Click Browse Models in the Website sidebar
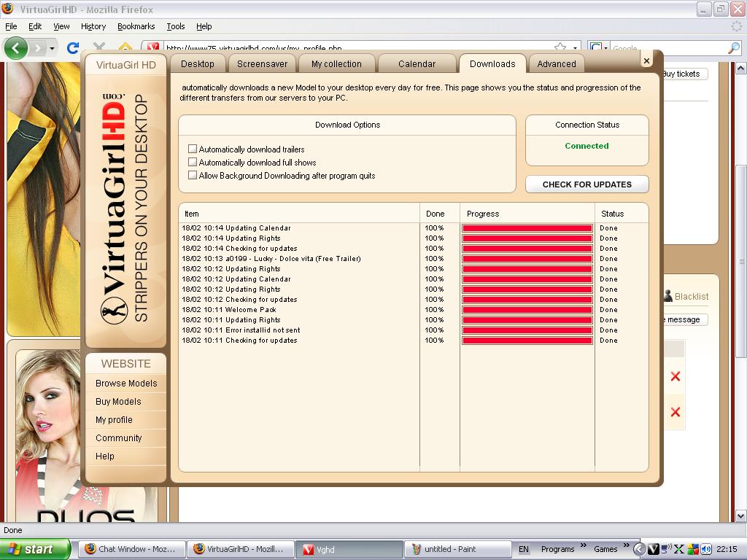 [x=126, y=384]
